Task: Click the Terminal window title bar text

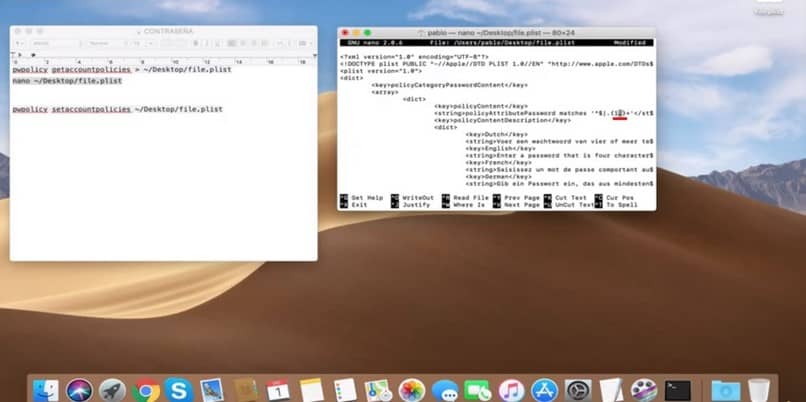Action: pos(500,32)
